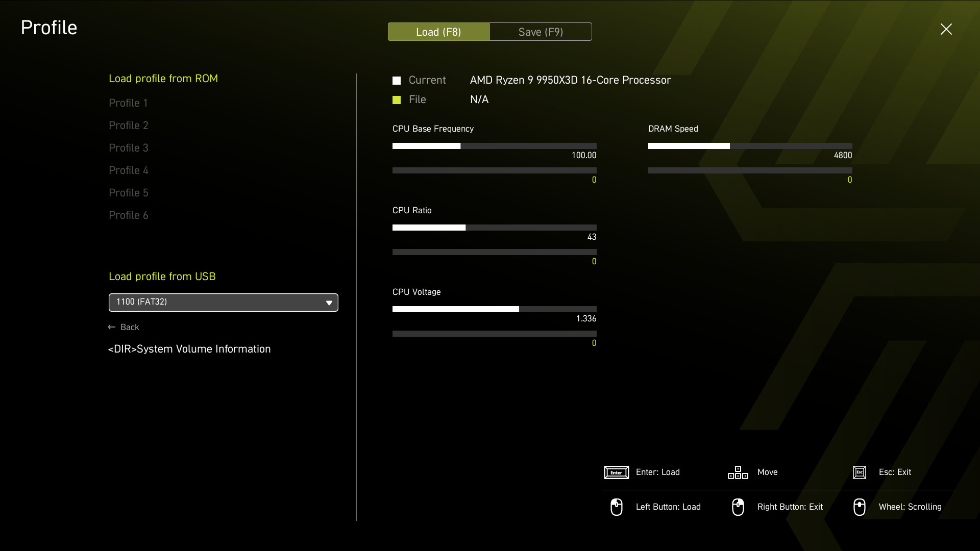Screen dimensions: 980x551
Task: Click the CPU Base Frequency current bar
Action: point(495,146)
